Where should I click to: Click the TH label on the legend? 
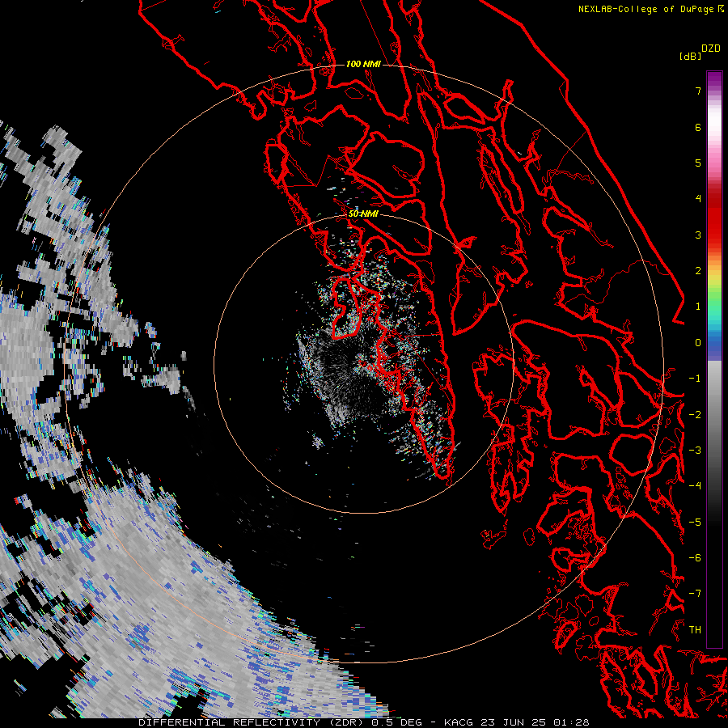[695, 629]
